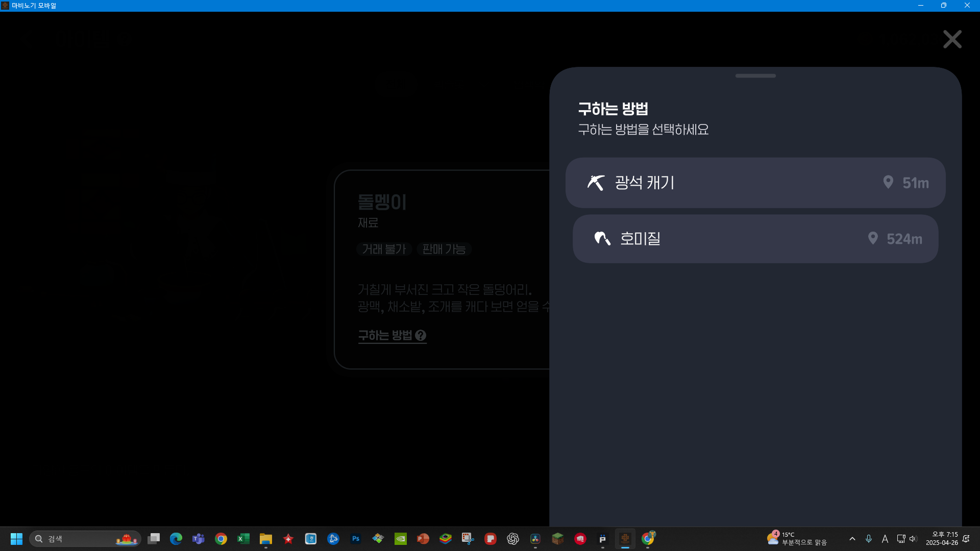980x551 pixels.
Task: Click the 거래 불가 tag
Action: click(384, 249)
